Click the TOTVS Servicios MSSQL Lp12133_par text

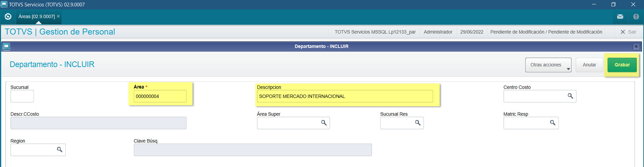[375, 32]
